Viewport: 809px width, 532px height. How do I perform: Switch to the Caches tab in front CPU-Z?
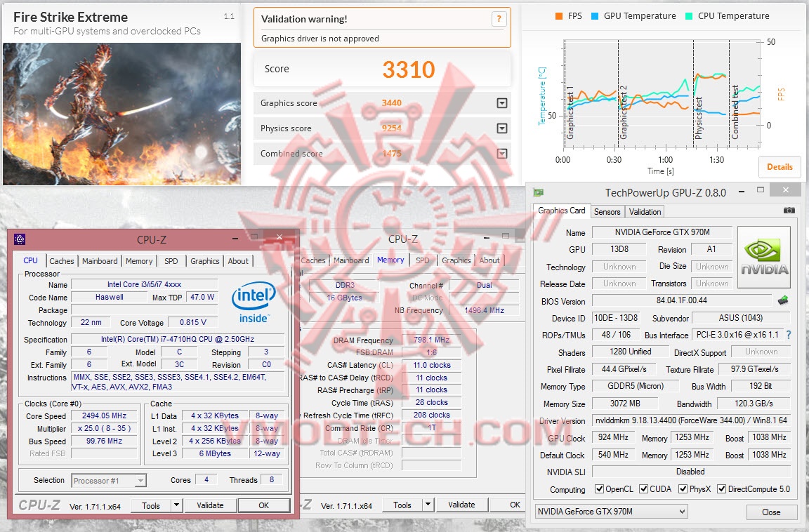pos(61,261)
